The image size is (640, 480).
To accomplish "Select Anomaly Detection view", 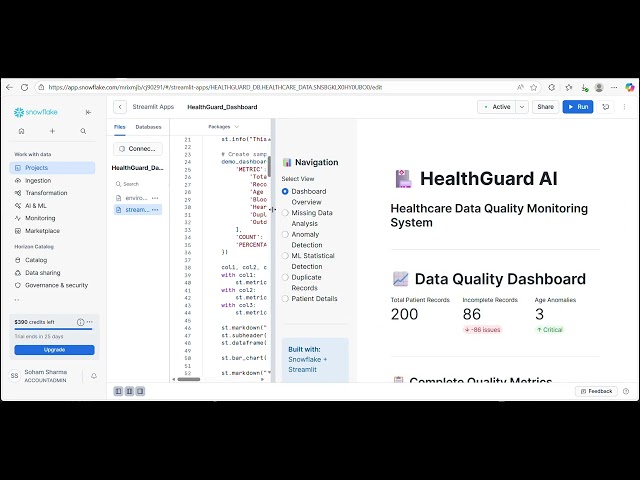I will coord(285,234).
